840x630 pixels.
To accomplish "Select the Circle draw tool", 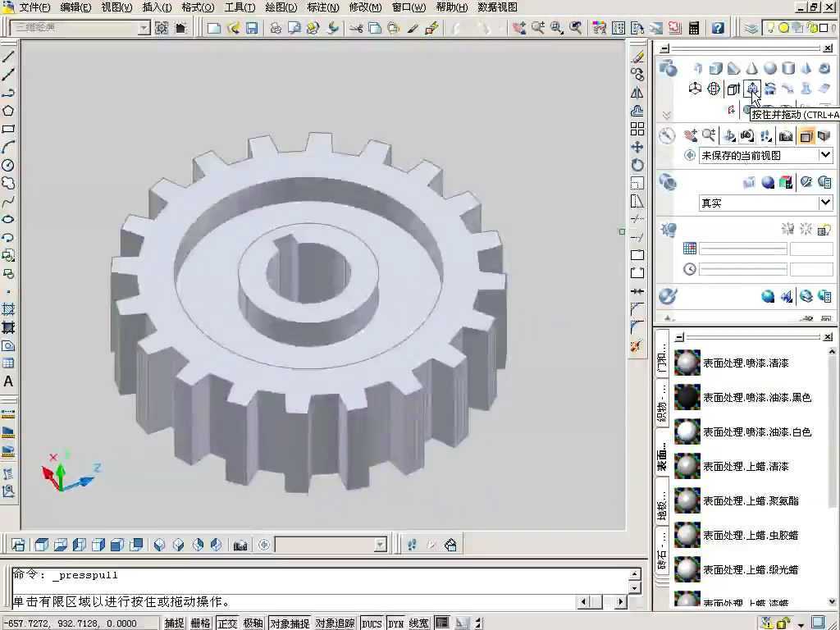I will [x=8, y=165].
